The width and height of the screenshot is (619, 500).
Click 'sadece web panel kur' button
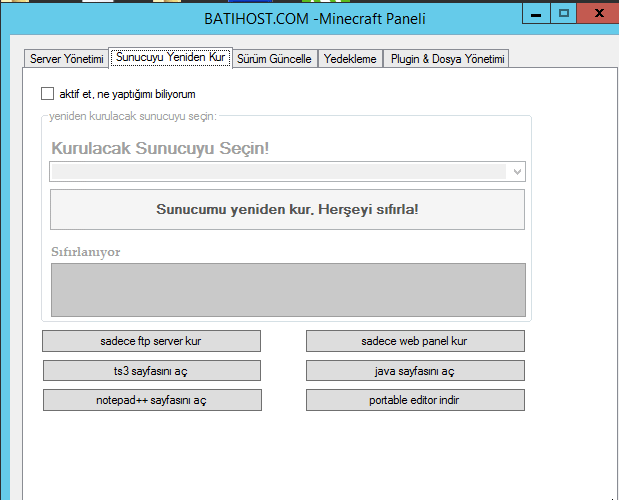coord(414,341)
